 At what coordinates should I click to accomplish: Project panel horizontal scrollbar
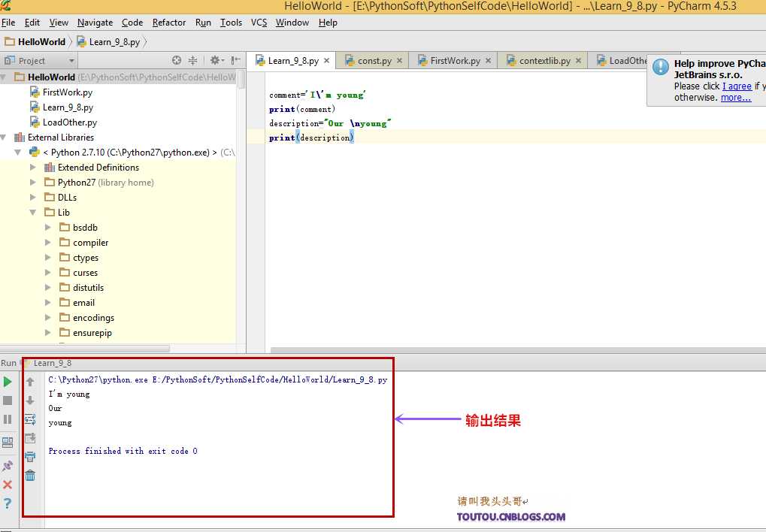point(86,349)
